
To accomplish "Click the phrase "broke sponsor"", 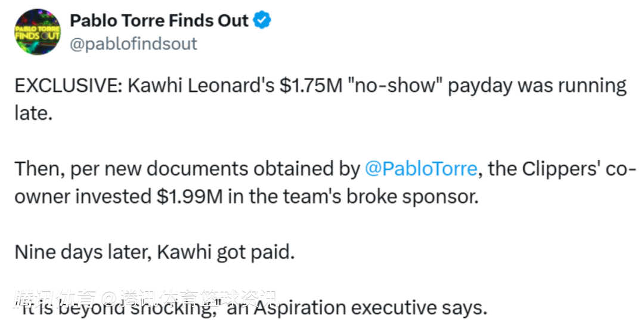I will pos(413,198).
